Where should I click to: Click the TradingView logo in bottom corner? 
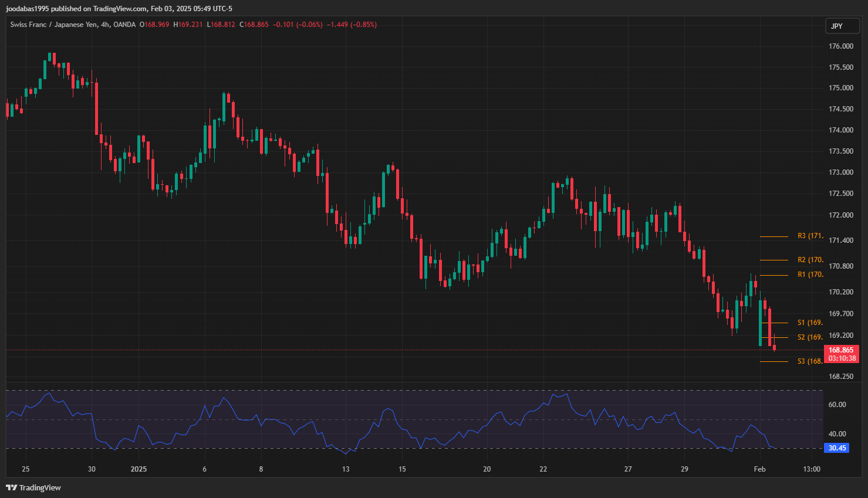(x=33, y=487)
